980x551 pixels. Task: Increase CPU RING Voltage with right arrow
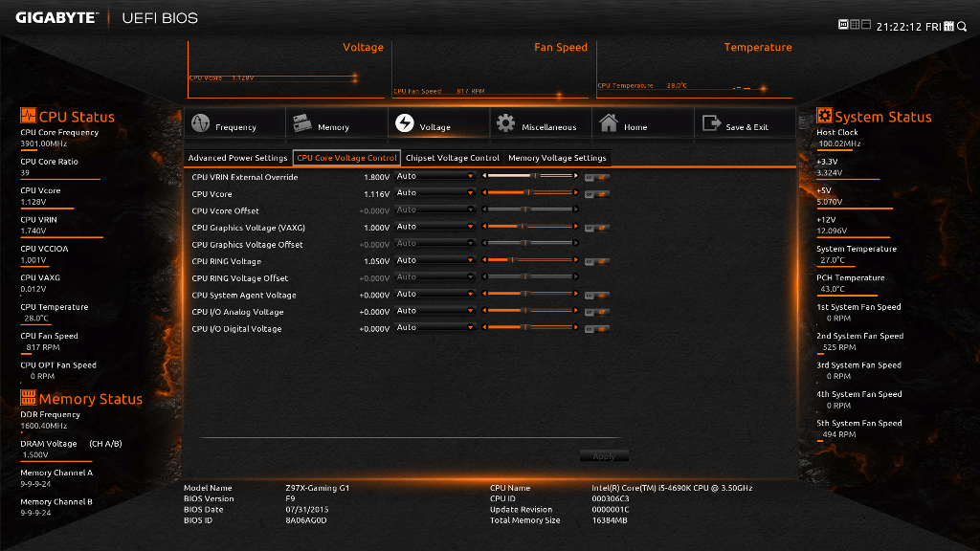pyautogui.click(x=575, y=260)
